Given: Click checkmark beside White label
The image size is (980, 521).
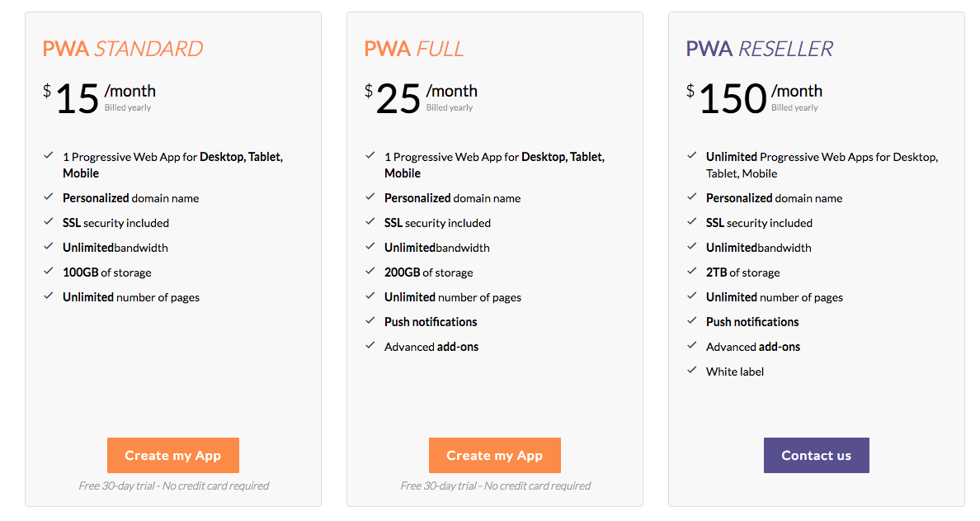Looking at the screenshot, I should pos(692,371).
